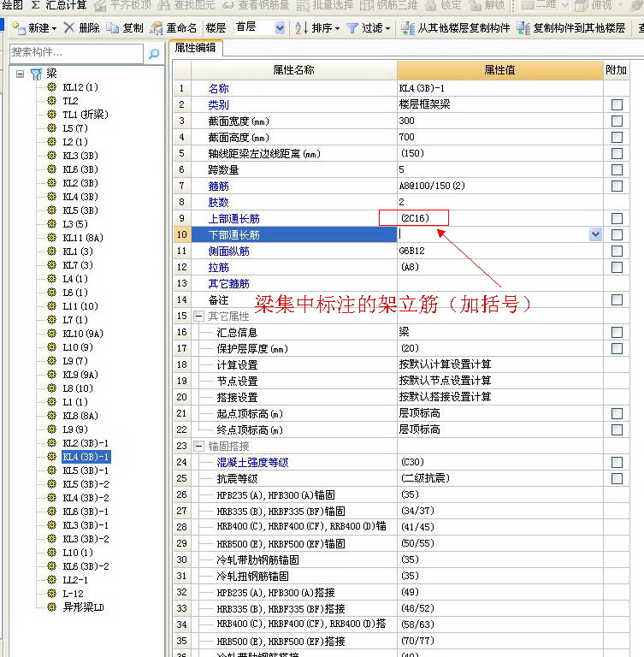This screenshot has height=657, width=644.
Task: Click the 排序 sort icon
Action: tap(301, 27)
